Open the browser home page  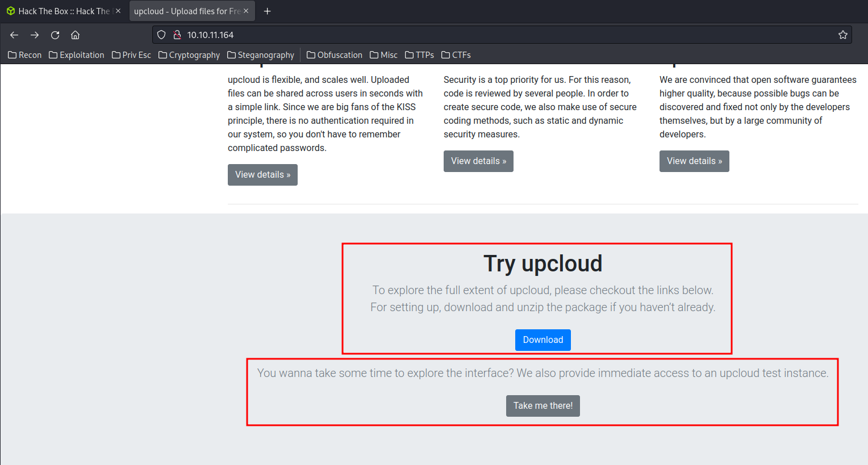[x=75, y=35]
